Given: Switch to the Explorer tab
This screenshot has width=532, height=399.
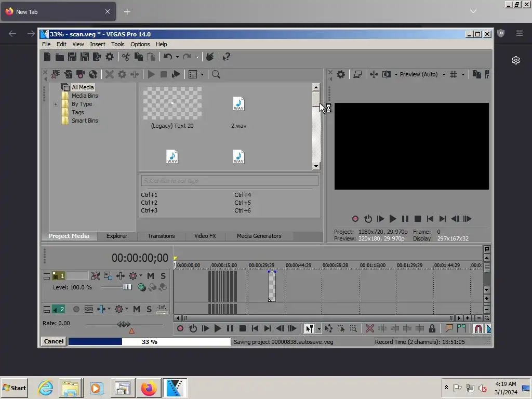Looking at the screenshot, I should coord(117,236).
